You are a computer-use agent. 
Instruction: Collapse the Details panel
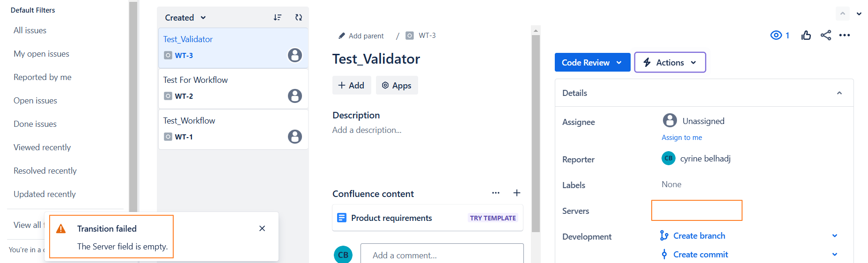[839, 93]
